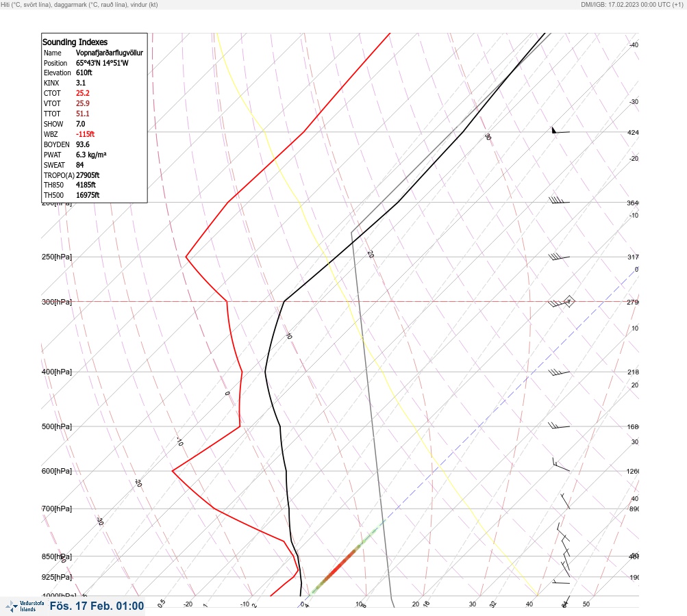
Task: Click the 600[hPa] pressure label
Action: tap(57, 471)
